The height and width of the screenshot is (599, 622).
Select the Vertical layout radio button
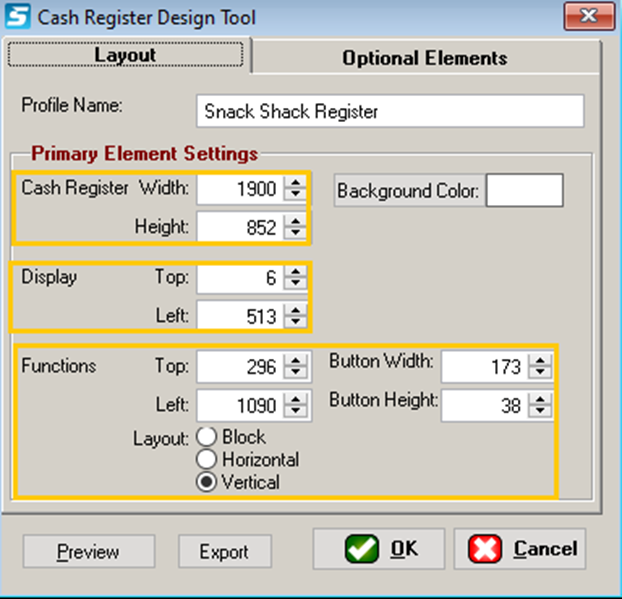tap(207, 481)
